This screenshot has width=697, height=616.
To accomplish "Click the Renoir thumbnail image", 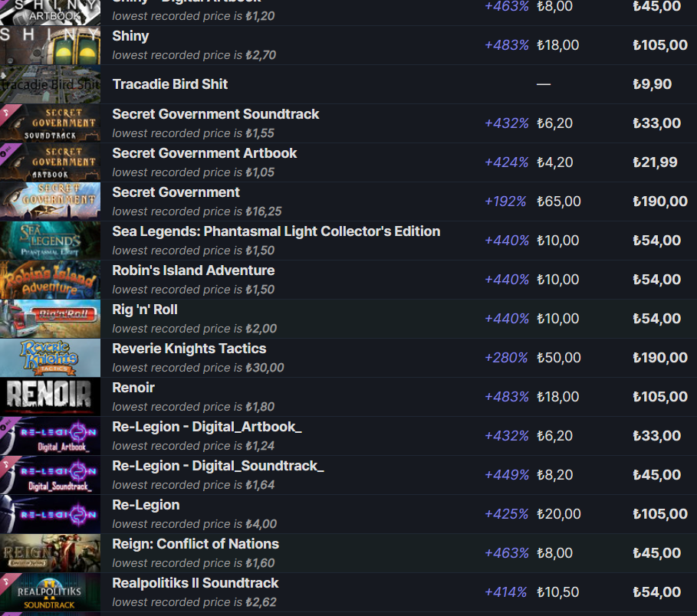I will (51, 397).
